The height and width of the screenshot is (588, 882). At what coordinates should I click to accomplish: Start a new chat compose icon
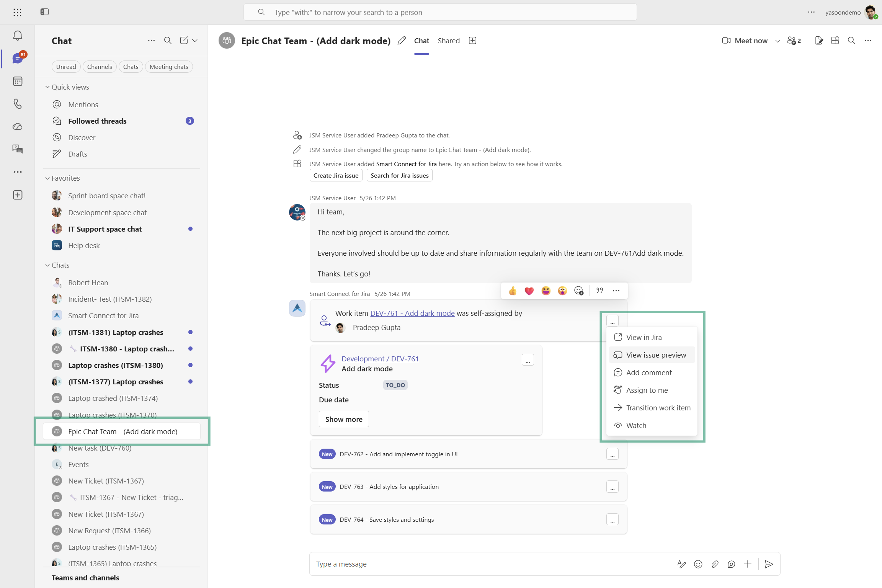pyautogui.click(x=184, y=41)
